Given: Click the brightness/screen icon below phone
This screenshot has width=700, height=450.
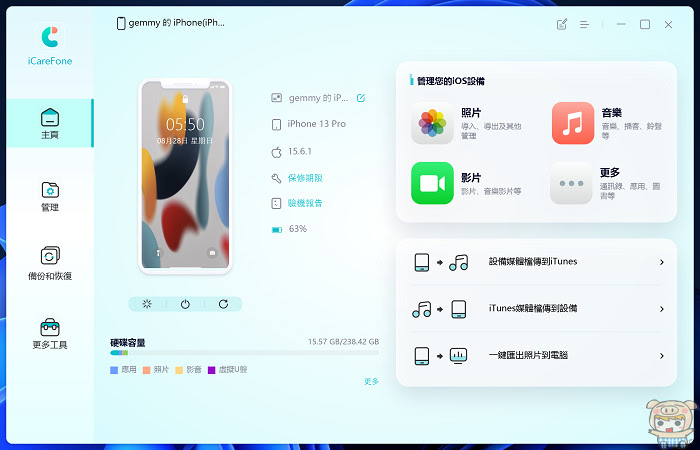Looking at the screenshot, I should pyautogui.click(x=147, y=304).
